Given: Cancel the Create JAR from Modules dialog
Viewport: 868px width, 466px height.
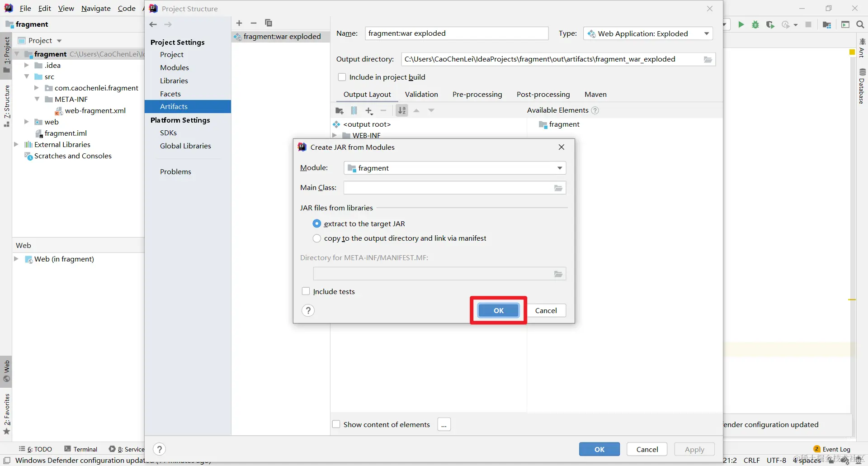Looking at the screenshot, I should pos(546,310).
